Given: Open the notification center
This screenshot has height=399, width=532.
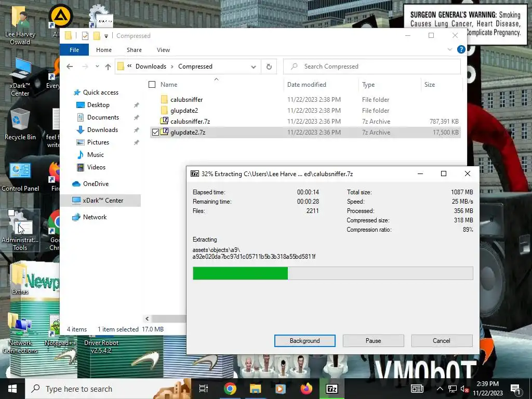Looking at the screenshot, I should (x=515, y=389).
